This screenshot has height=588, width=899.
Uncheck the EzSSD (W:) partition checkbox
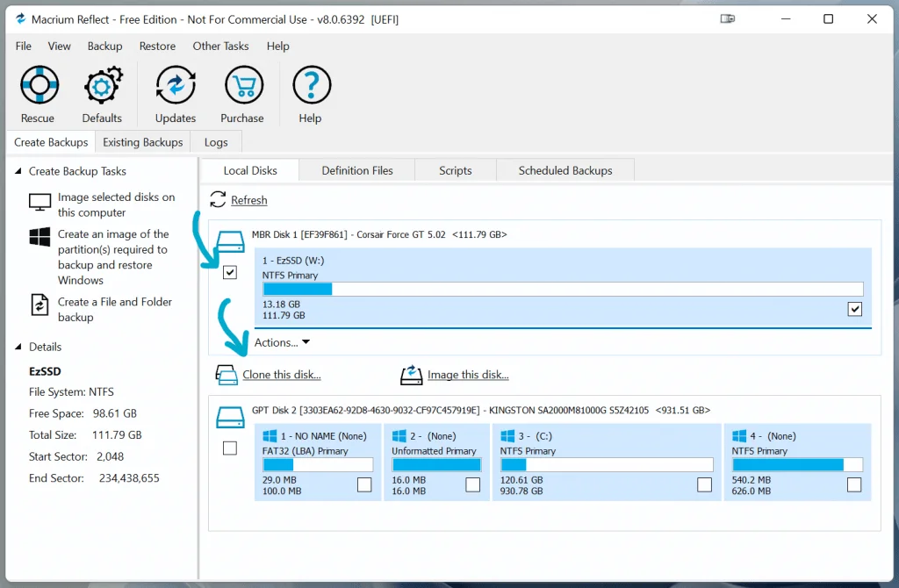[x=855, y=310]
